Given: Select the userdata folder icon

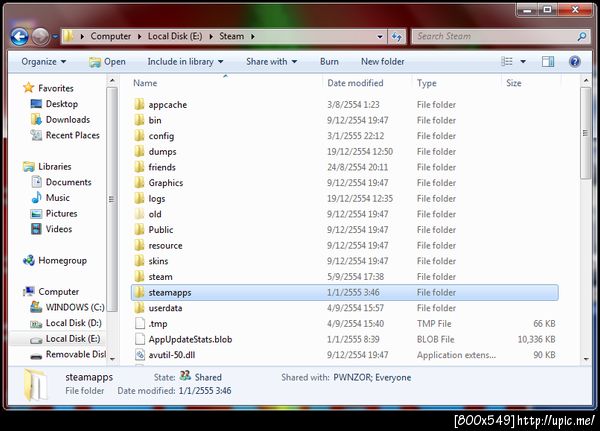Looking at the screenshot, I should (x=140, y=308).
